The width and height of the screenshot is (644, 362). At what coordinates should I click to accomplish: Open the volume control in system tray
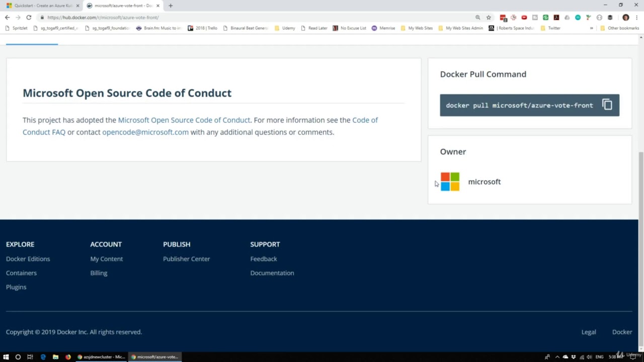coord(589,357)
